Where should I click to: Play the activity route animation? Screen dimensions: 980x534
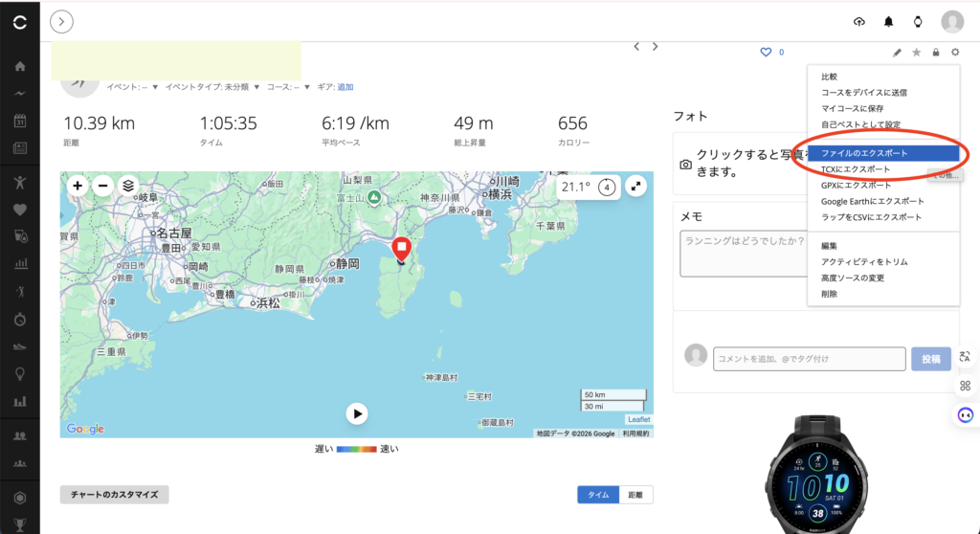[357, 413]
